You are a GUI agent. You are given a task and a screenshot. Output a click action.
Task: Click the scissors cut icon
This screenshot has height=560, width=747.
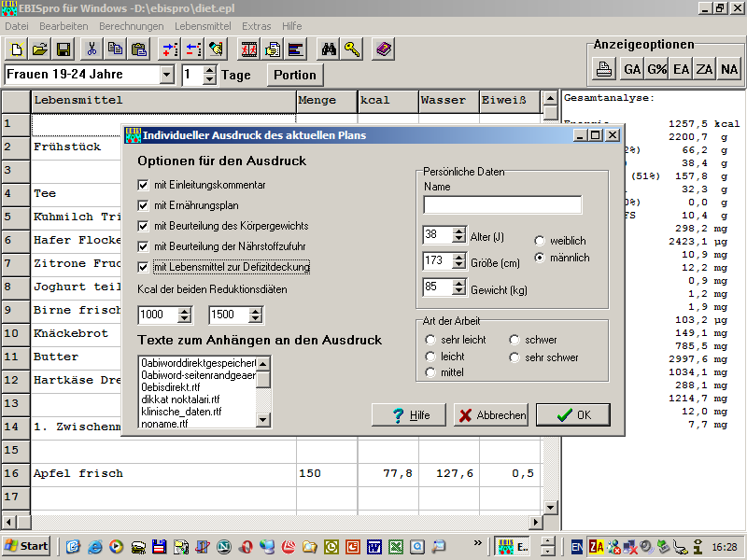[92, 49]
